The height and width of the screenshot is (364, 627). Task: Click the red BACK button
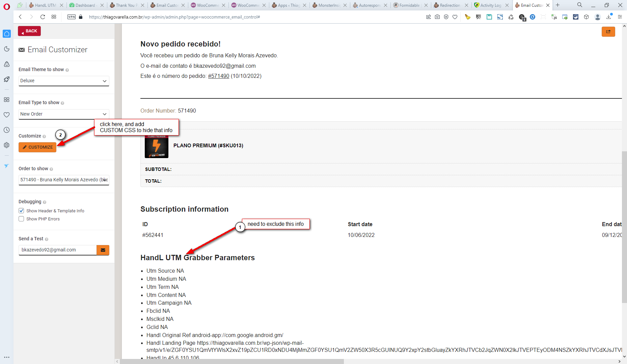coord(29,31)
